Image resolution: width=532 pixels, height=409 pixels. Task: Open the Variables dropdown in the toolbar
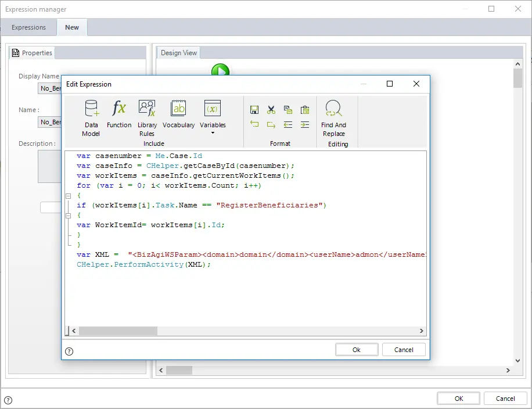[x=213, y=117]
